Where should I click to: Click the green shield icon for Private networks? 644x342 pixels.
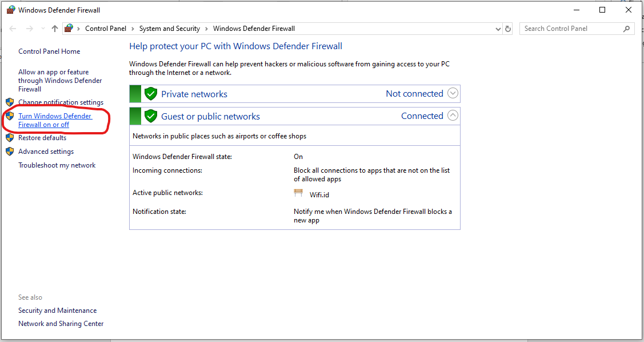pos(151,94)
